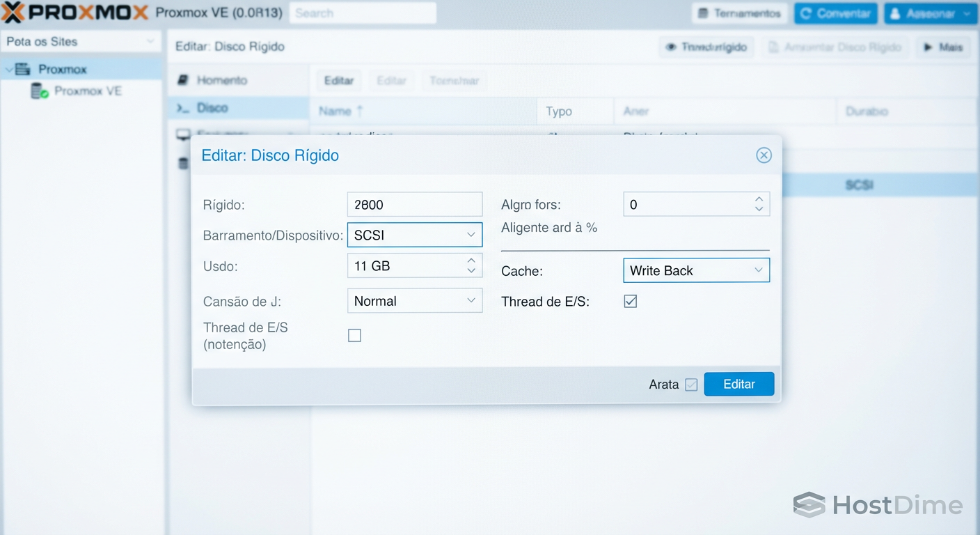Click the Proxmox VE server node icon
Screen dimensions: 980x535
40,91
